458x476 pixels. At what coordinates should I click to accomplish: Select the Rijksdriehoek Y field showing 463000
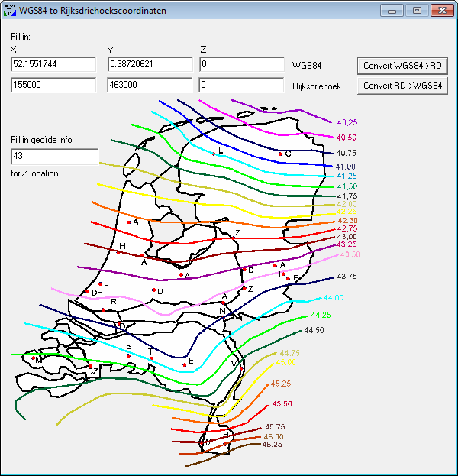(x=150, y=85)
